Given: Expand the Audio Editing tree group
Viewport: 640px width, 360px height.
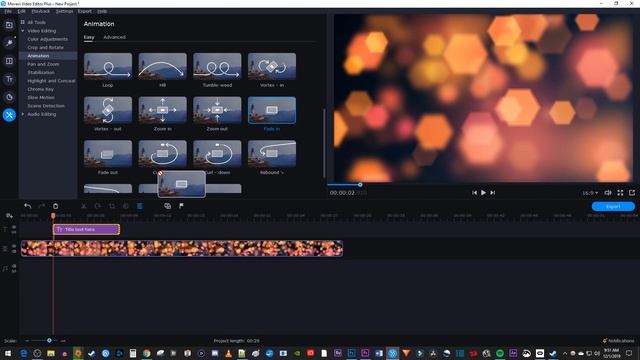Looking at the screenshot, I should coord(22,114).
